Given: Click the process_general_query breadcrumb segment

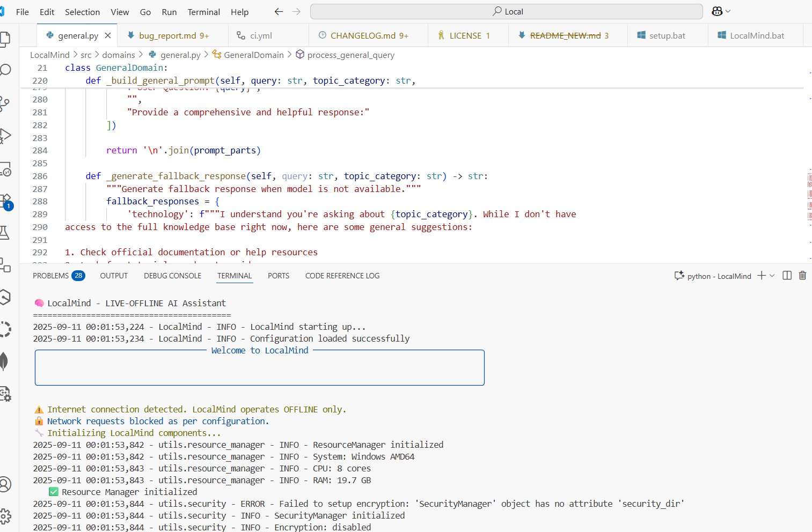Looking at the screenshot, I should pos(345,55).
